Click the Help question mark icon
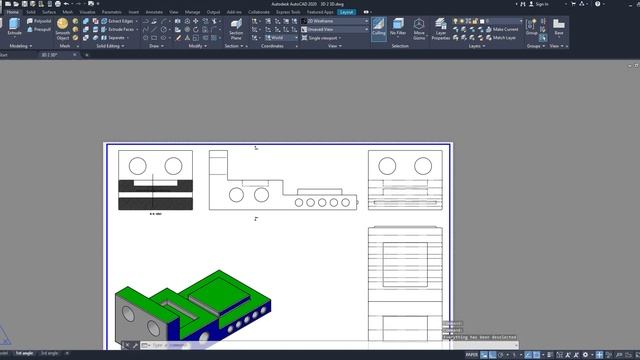640x360 pixels. click(x=598, y=4)
